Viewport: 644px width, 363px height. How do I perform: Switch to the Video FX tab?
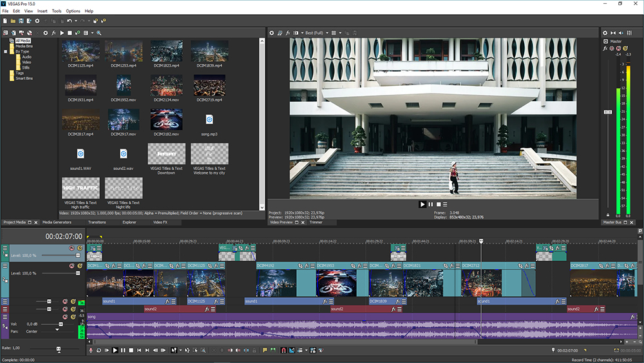[160, 222]
